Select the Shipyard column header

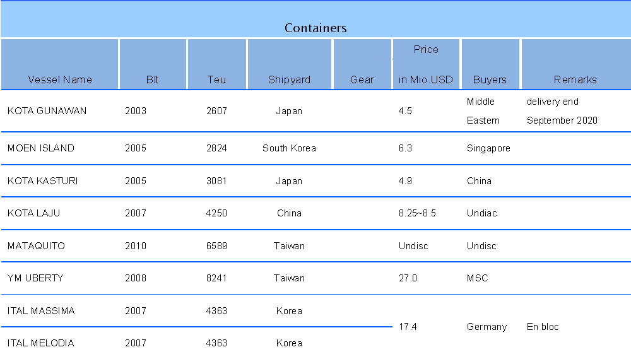pos(290,79)
